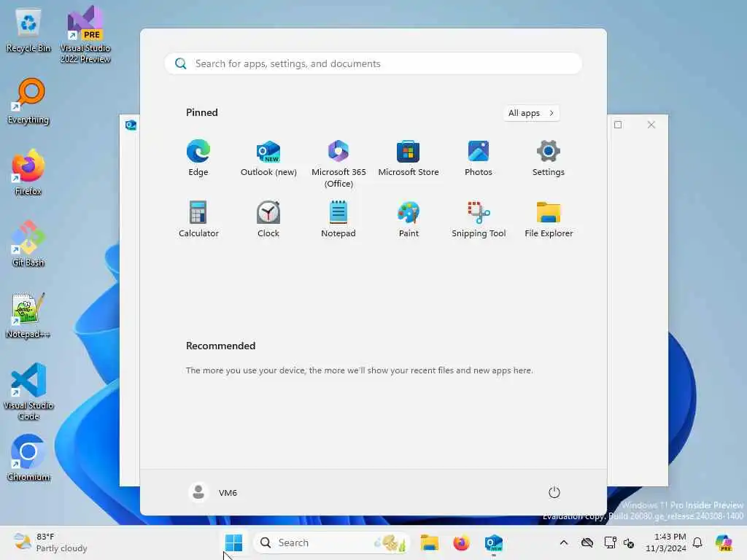Maximize the Outlook window behind Start menu
Screen dimensions: 747x560
click(x=618, y=125)
